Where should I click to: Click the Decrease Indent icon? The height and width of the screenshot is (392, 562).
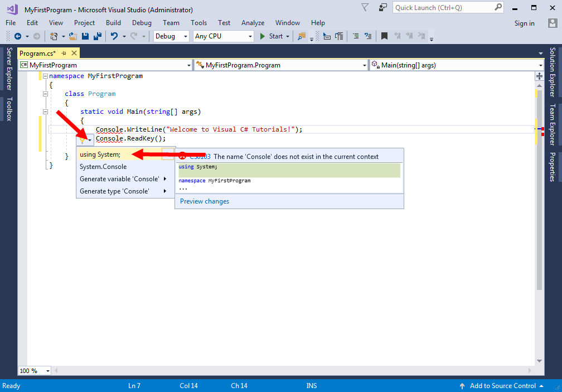pos(327,36)
